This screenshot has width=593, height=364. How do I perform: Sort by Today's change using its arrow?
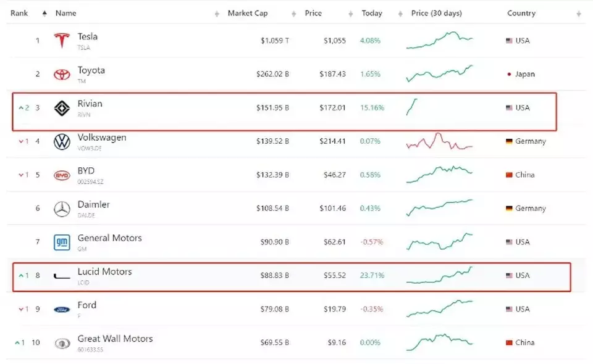coord(400,14)
